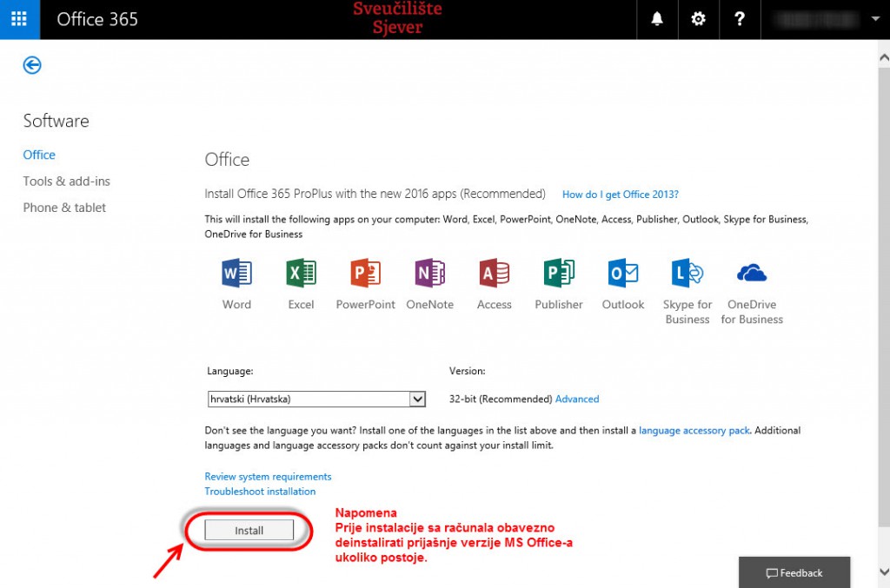Screen dimensions: 890x588
Task: Click the scrollbar up arrow
Action: [x=884, y=57]
